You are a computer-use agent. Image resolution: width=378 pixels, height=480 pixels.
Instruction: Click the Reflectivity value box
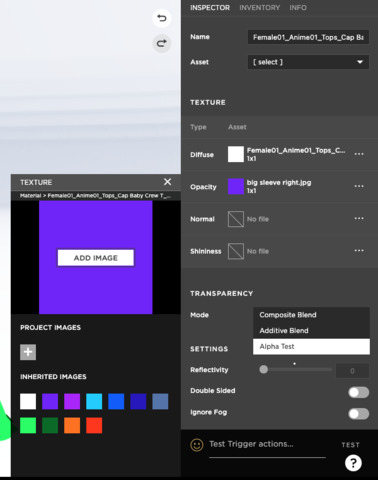pos(352,371)
